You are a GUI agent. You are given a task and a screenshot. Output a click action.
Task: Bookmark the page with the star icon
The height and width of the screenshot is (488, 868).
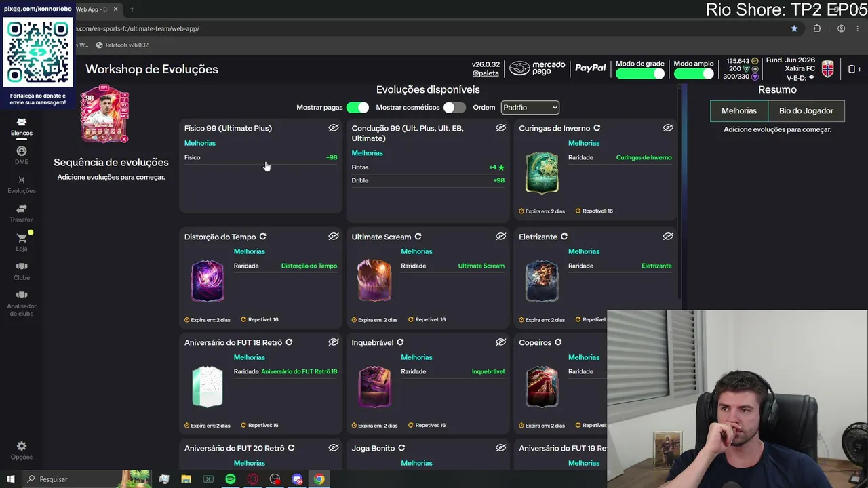coord(794,28)
